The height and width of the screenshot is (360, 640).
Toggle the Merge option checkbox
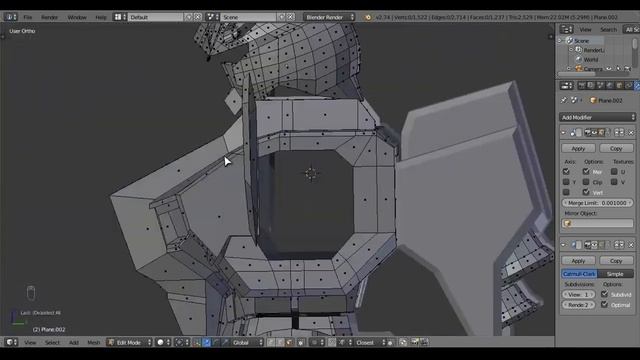[x=586, y=171]
